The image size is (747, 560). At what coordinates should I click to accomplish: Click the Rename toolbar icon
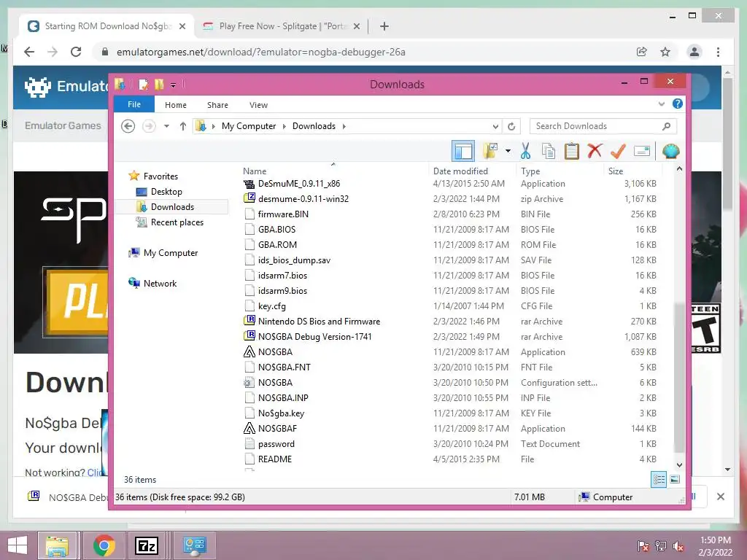pyautogui.click(x=642, y=152)
